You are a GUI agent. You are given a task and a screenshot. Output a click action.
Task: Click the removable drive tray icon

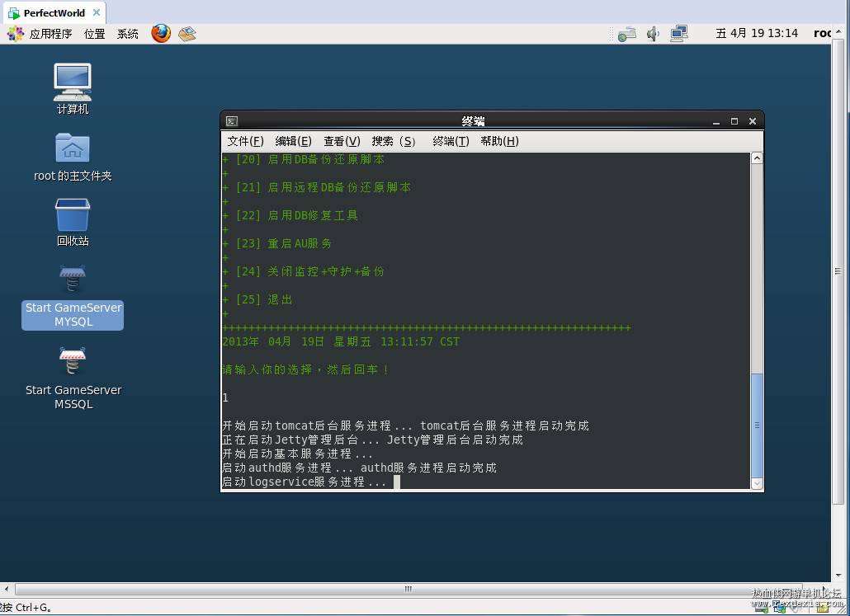coord(627,34)
